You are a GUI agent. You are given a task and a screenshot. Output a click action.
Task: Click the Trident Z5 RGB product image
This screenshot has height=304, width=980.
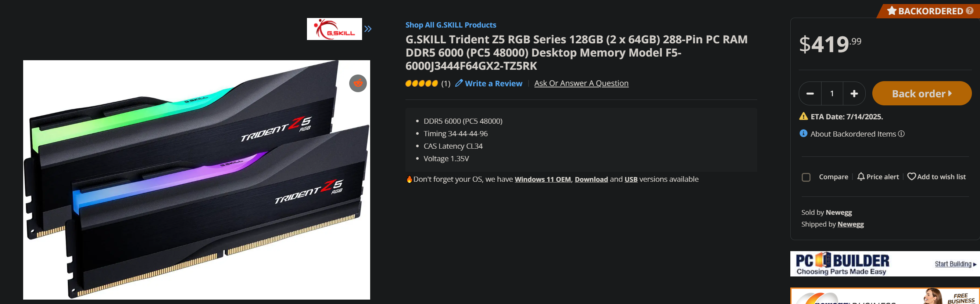196,180
